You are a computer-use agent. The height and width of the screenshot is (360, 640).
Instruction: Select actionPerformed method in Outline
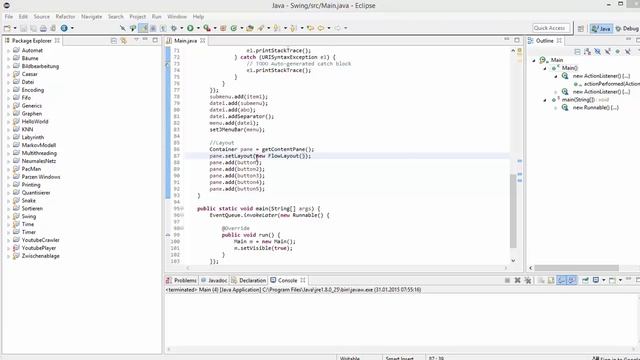click(611, 84)
